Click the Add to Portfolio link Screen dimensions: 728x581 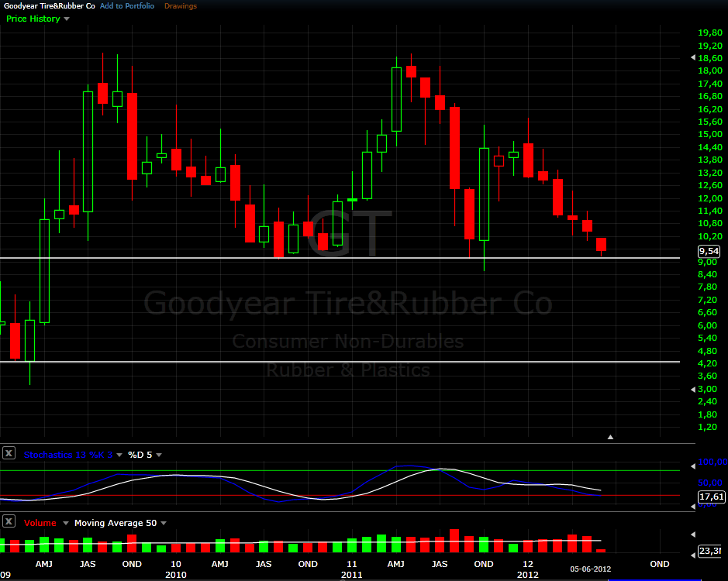(126, 6)
